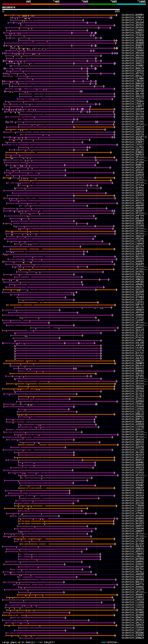Viewport: 148px width, 644px height.
Task: Select the UniRef100_A3BFF7 label
Action: (133, 107)
